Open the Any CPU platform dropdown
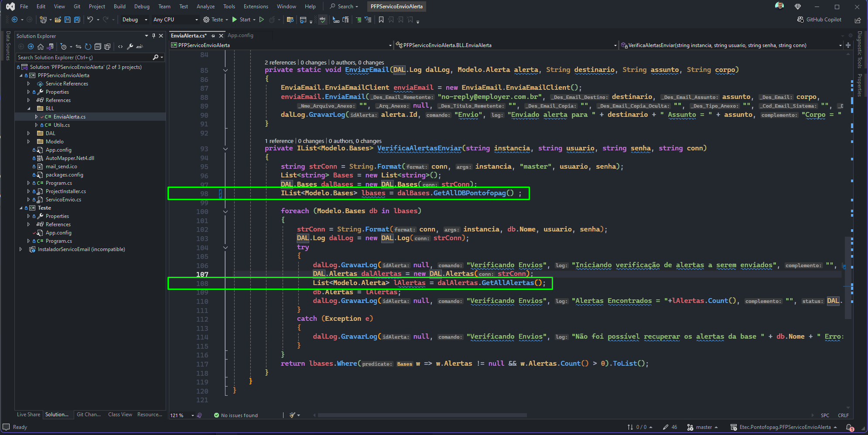868x435 pixels. pyautogui.click(x=175, y=20)
